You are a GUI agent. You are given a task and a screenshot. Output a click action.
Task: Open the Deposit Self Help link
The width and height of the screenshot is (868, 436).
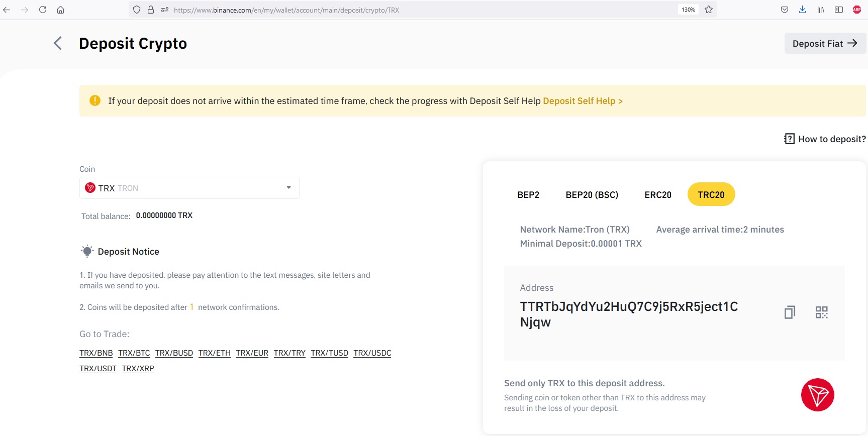point(583,101)
